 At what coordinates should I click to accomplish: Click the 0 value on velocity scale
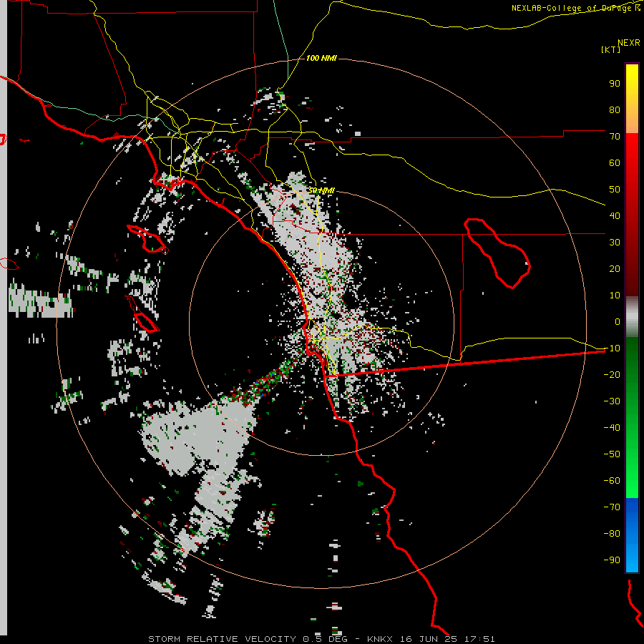(618, 321)
